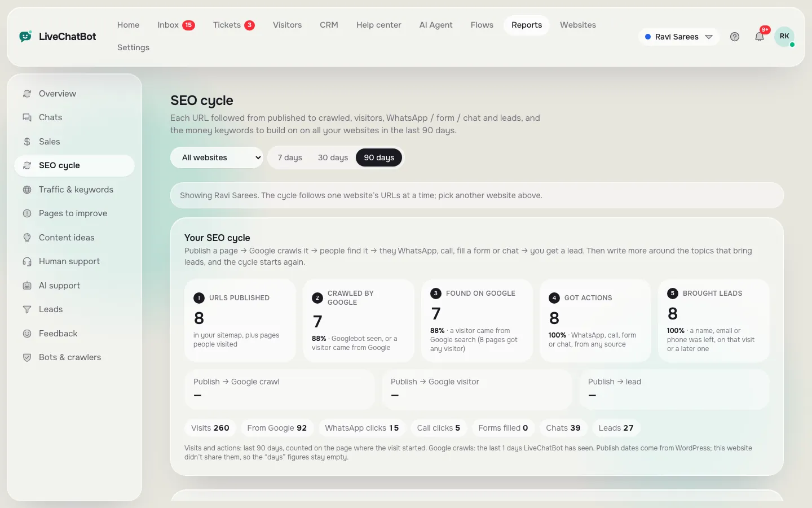Open the Help center tab
The width and height of the screenshot is (812, 508).
pos(379,25)
